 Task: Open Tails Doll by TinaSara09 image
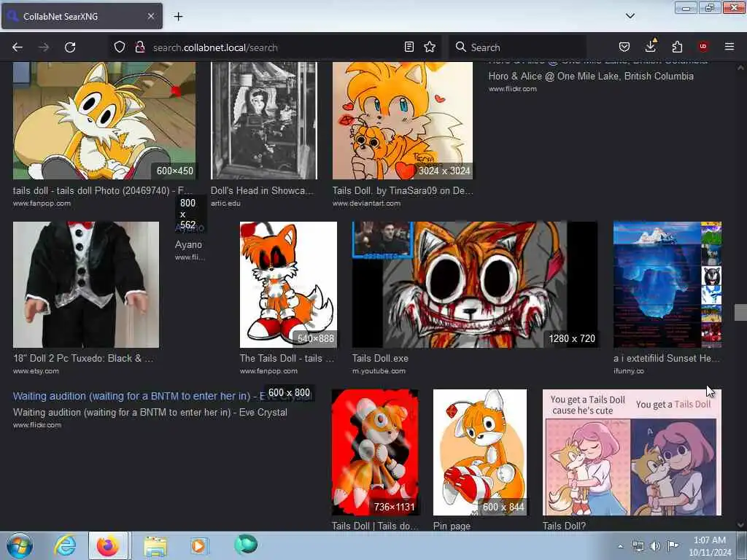point(403,120)
